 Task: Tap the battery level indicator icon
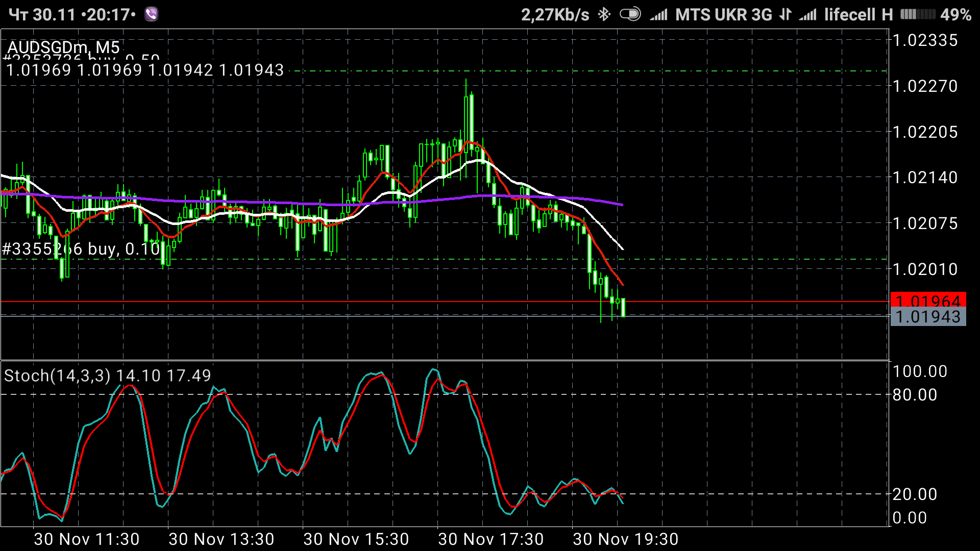[918, 14]
